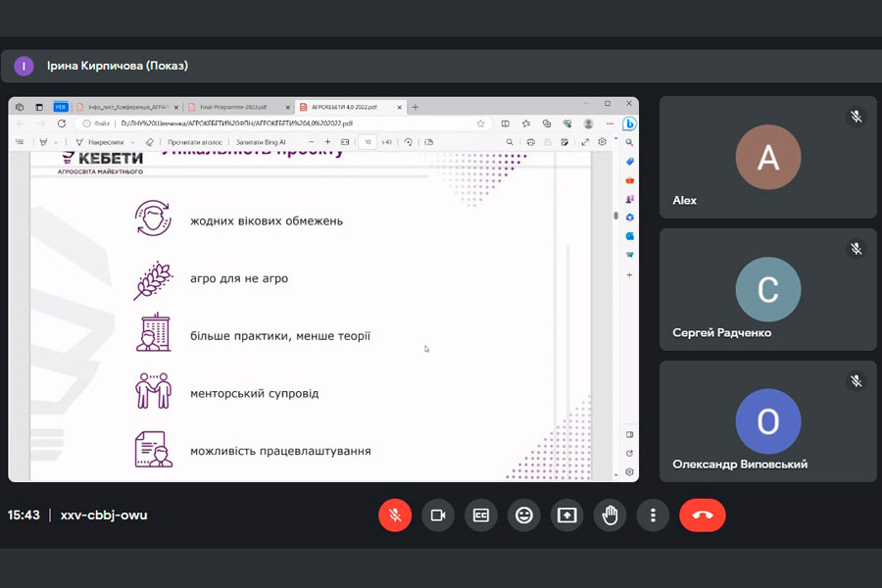Zoom out the PDF with minus
882x588 pixels.
tap(311, 142)
